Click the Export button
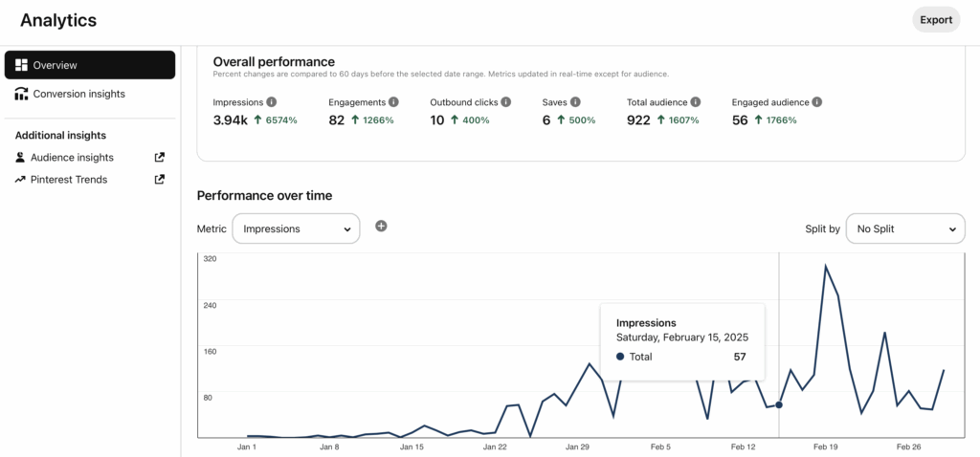The width and height of the screenshot is (980, 457). click(936, 20)
